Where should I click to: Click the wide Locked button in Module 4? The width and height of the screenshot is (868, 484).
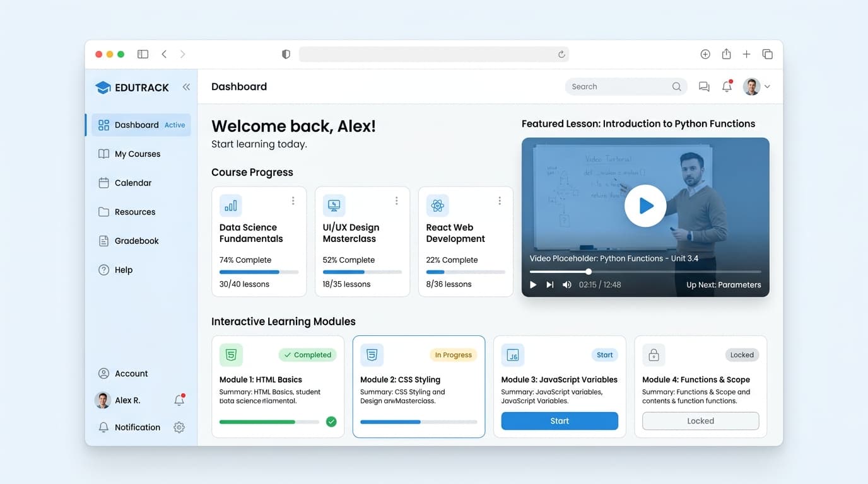[x=700, y=421]
